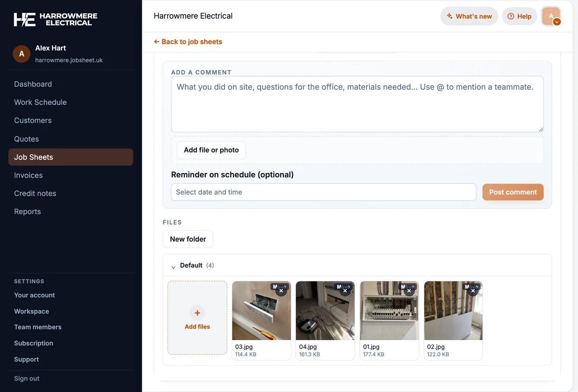
Task: Open Support page
Action: (x=26, y=359)
